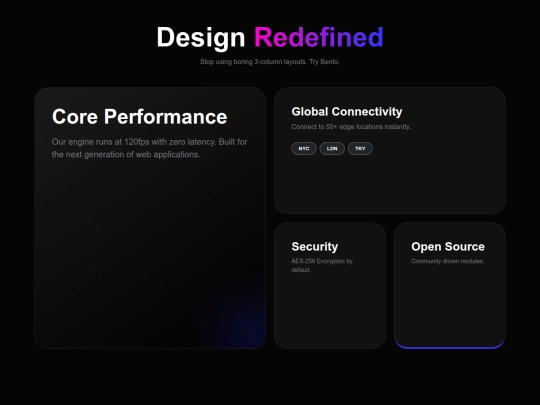Click 'AES-256 Encryption by default' text
Viewport: 540px width, 405px height.
pyautogui.click(x=322, y=265)
